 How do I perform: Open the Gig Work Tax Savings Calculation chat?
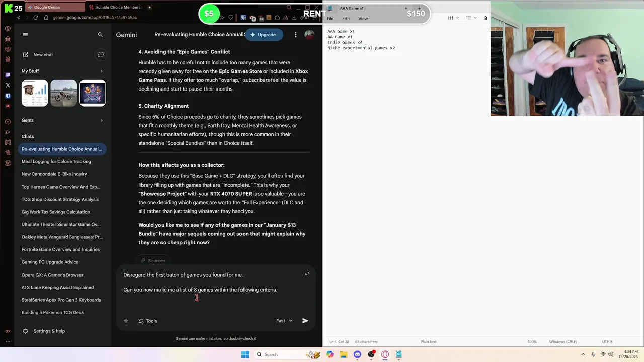(62, 212)
